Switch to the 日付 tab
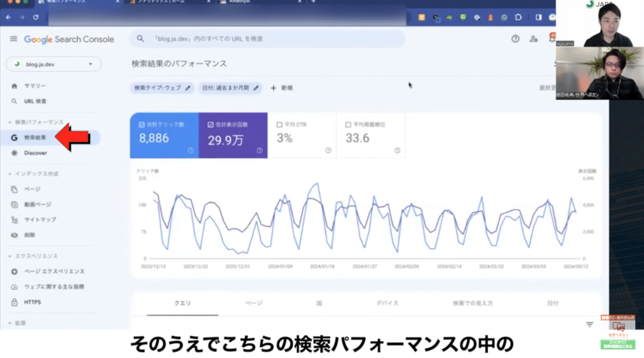 click(553, 303)
